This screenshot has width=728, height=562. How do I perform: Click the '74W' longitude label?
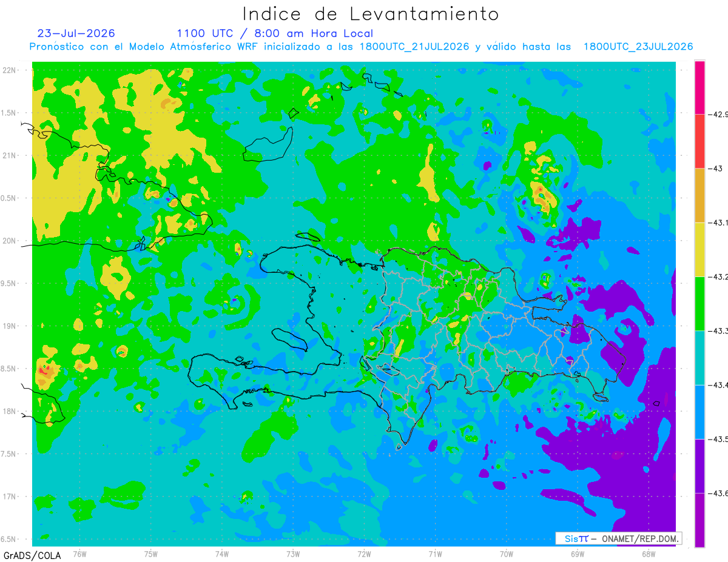pyautogui.click(x=222, y=554)
